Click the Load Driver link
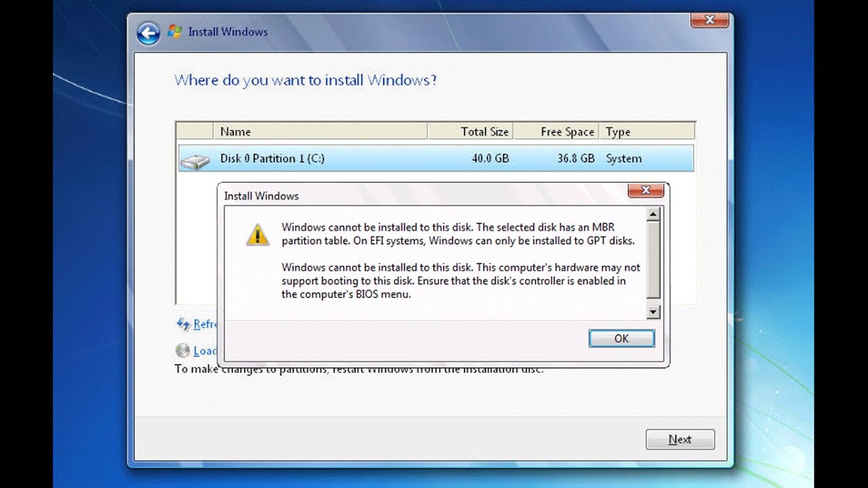Image resolution: width=868 pixels, height=488 pixels. pyautogui.click(x=205, y=350)
